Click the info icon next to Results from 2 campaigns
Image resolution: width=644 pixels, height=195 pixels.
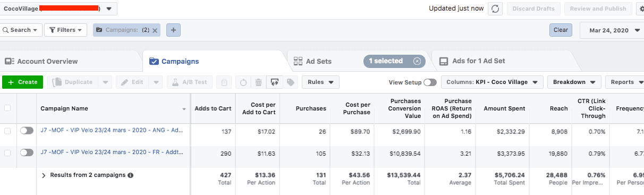tap(131, 175)
